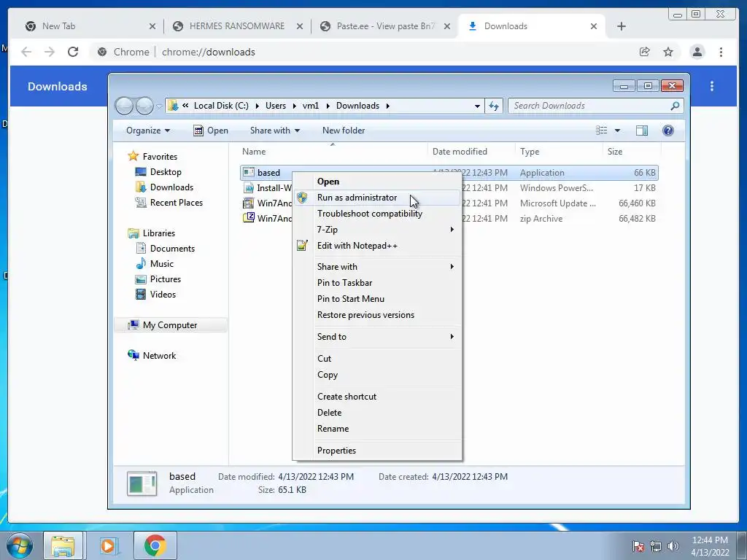Screen dimensions: 747x560
Task: Sort by the Date modified column
Action: point(471,152)
